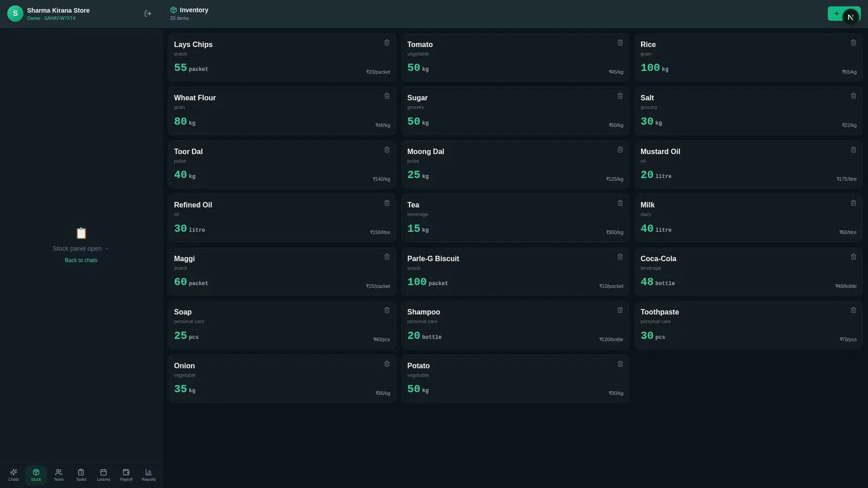Image resolution: width=868 pixels, height=488 pixels.
Task: Delete the Onion item
Action: pyautogui.click(x=387, y=364)
